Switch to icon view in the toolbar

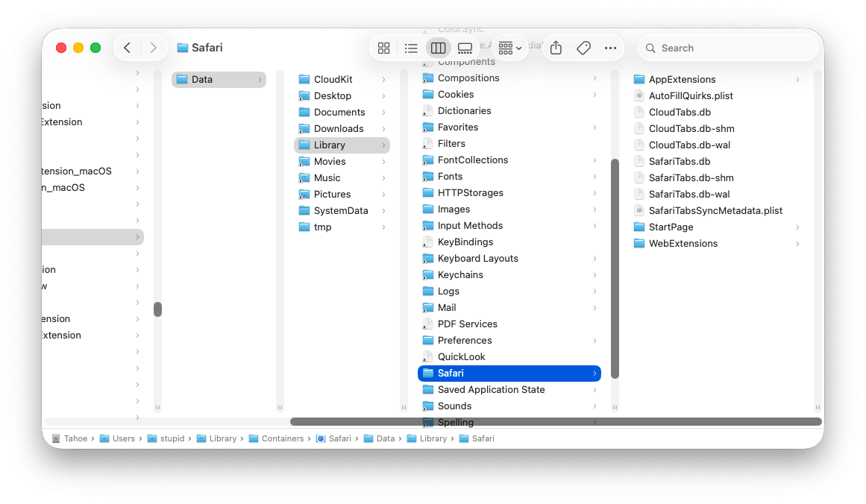tap(383, 48)
